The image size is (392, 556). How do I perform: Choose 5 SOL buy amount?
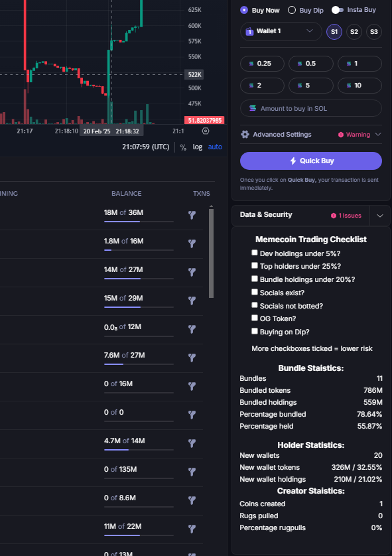311,86
